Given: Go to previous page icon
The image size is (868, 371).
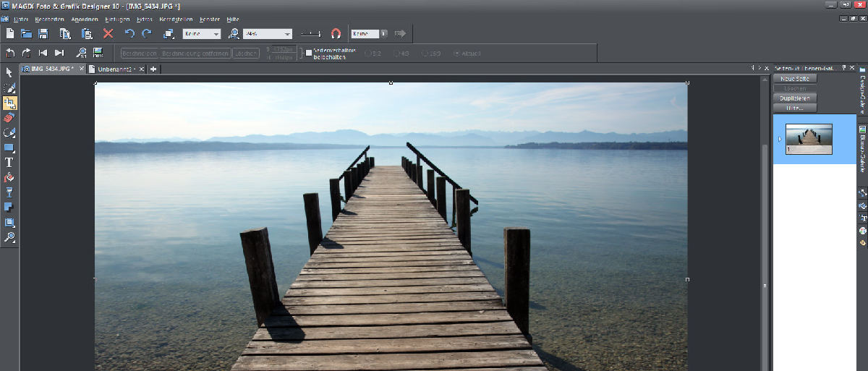Looking at the screenshot, I should tap(43, 53).
